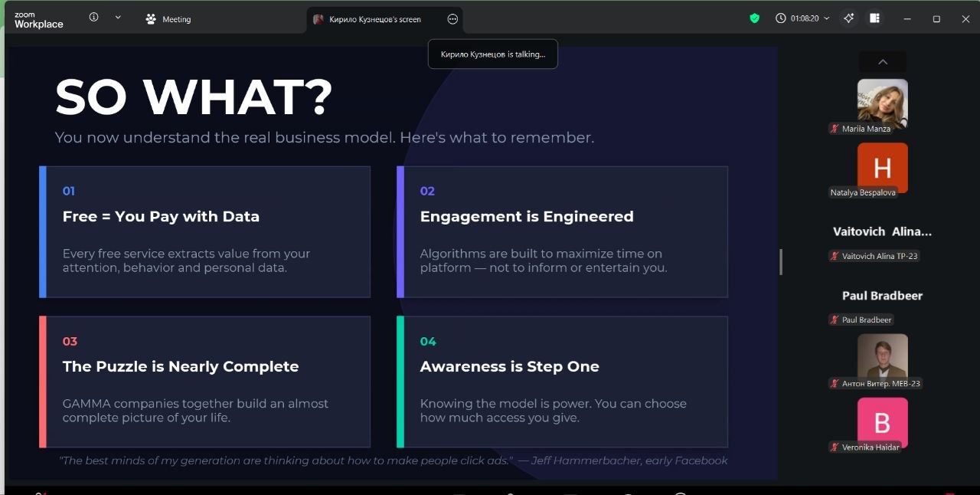Click the Paul Bradbeer name label
This screenshot has height=495, width=980.
(x=882, y=296)
